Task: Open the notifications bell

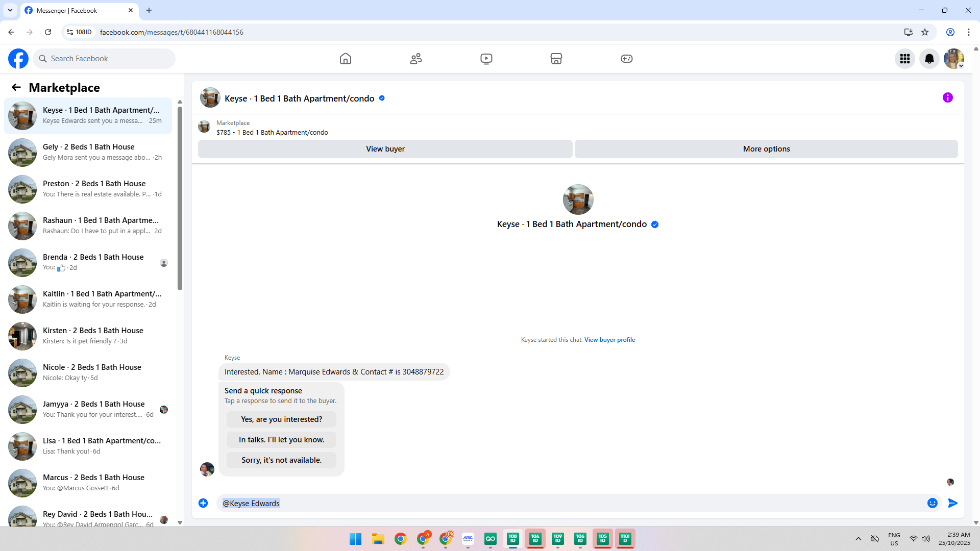Action: tap(929, 59)
